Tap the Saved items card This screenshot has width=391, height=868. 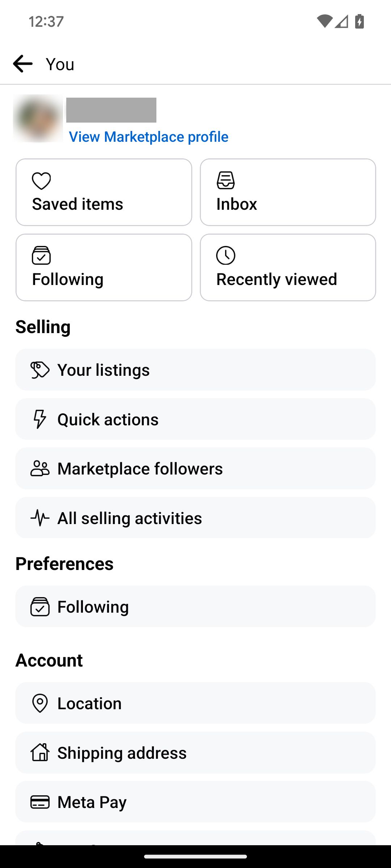pos(104,192)
